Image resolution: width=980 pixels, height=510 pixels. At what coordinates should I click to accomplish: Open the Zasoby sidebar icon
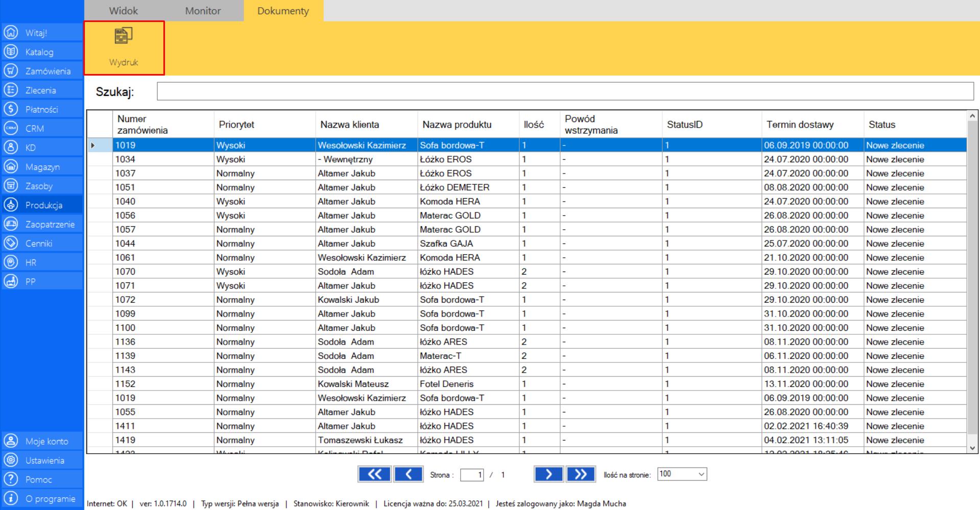(10, 186)
